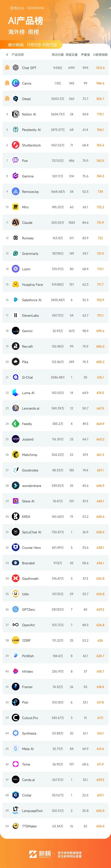111x868 pixels.
Task: Click the Perplexity AI logo
Action: [15, 130]
